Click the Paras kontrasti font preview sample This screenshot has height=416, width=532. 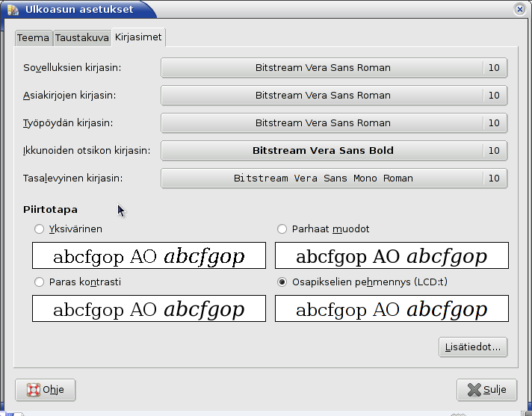point(149,308)
